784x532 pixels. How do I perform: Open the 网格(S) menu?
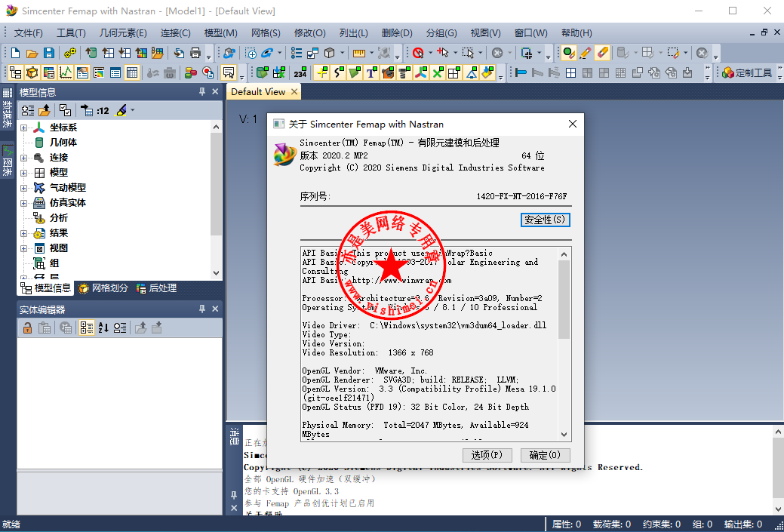(266, 33)
